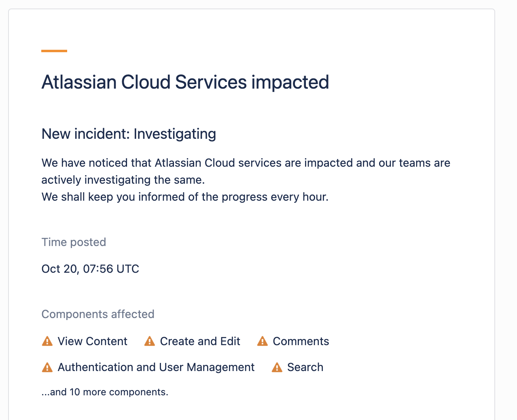Image resolution: width=517 pixels, height=420 pixels.
Task: Click the warning icon next to Search
Action: [x=277, y=367]
